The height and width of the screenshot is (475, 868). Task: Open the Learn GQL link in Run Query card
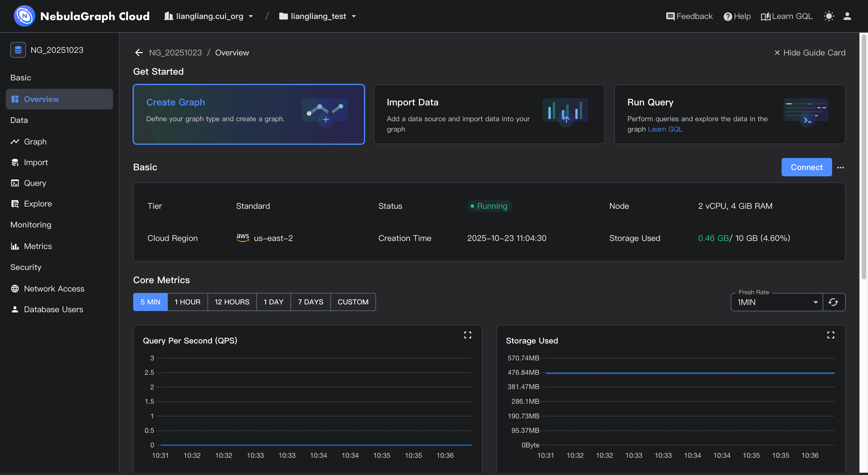pyautogui.click(x=665, y=129)
